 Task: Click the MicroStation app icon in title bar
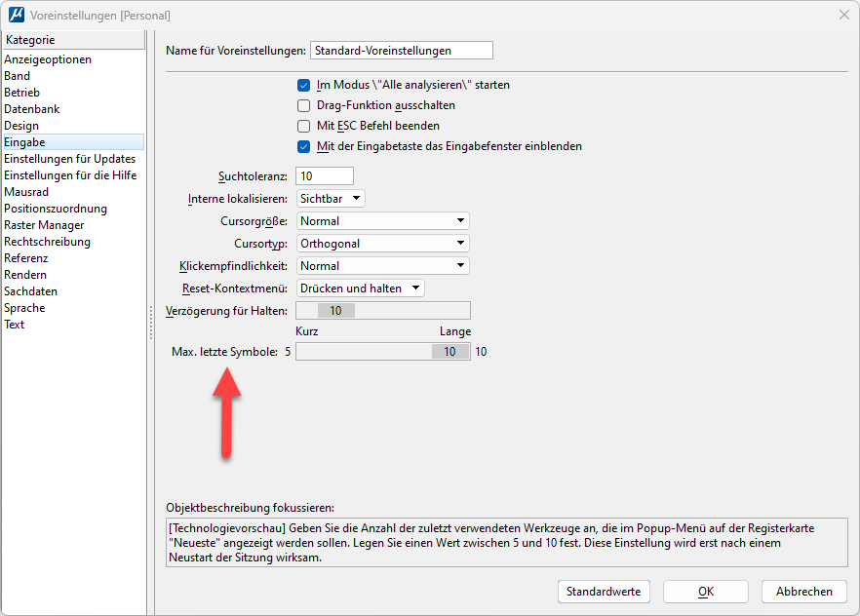coord(17,15)
